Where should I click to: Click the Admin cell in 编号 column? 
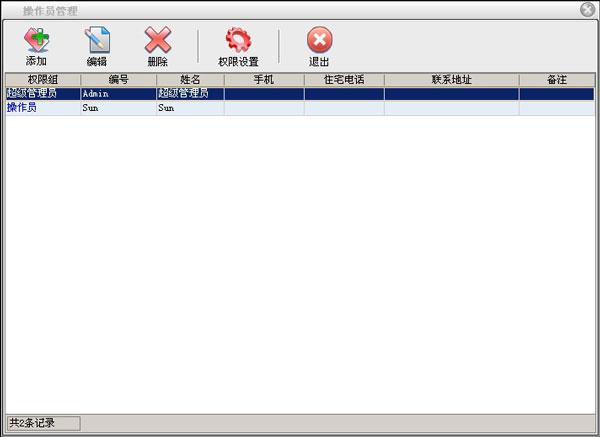tap(118, 93)
